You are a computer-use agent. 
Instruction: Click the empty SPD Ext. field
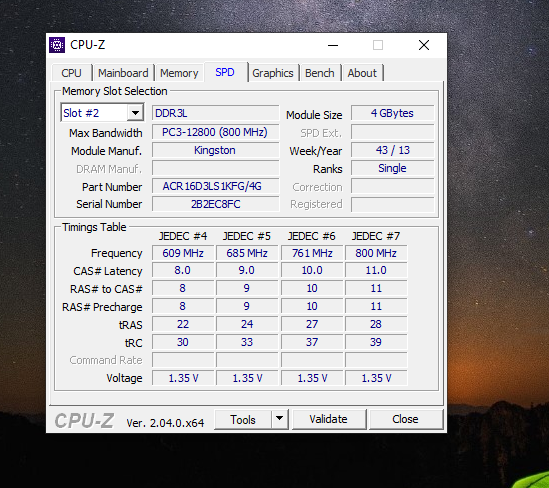pos(392,132)
